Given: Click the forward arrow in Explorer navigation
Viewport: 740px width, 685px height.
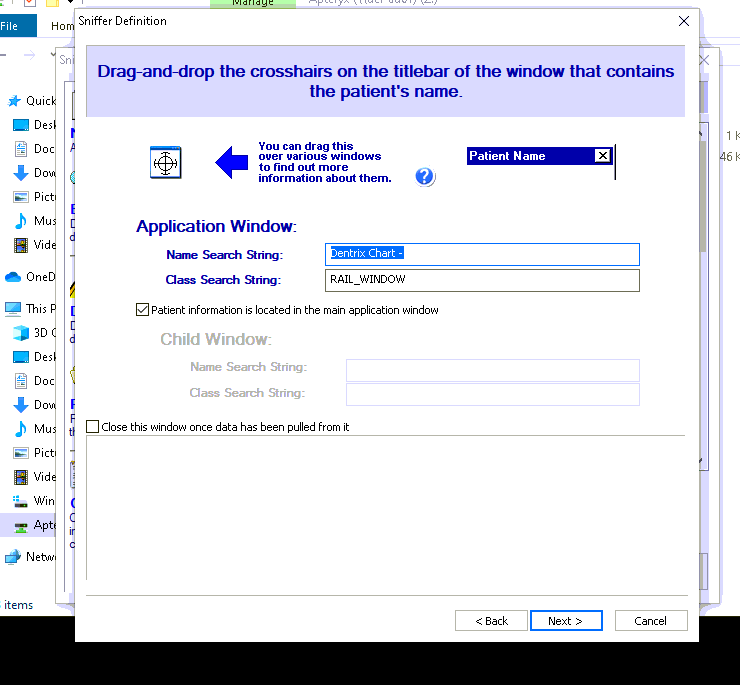Looking at the screenshot, I should pyautogui.click(x=29, y=55).
